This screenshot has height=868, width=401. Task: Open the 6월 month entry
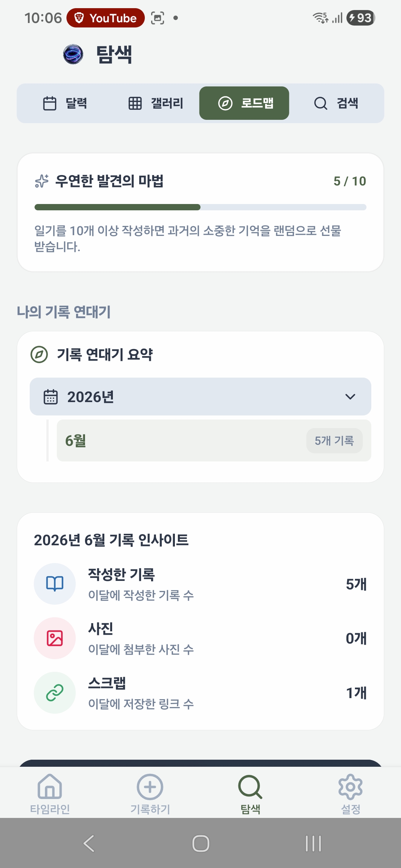(x=214, y=441)
